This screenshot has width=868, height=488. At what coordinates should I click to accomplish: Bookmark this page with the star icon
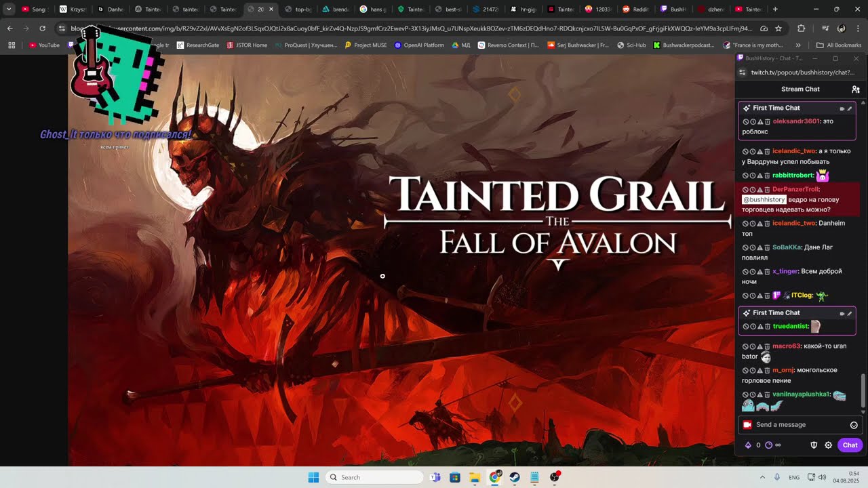778,28
